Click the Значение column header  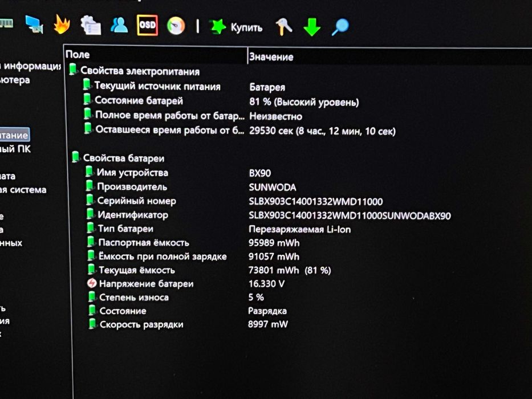coord(271,56)
